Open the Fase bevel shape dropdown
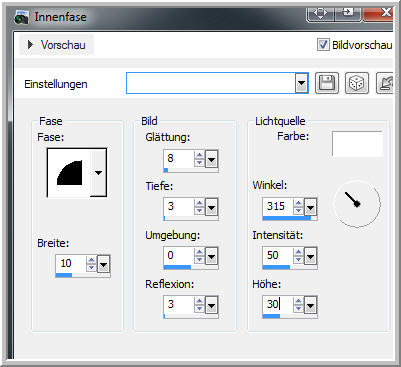Image resolution: width=401 pixels, height=367 pixels. pos(98,173)
